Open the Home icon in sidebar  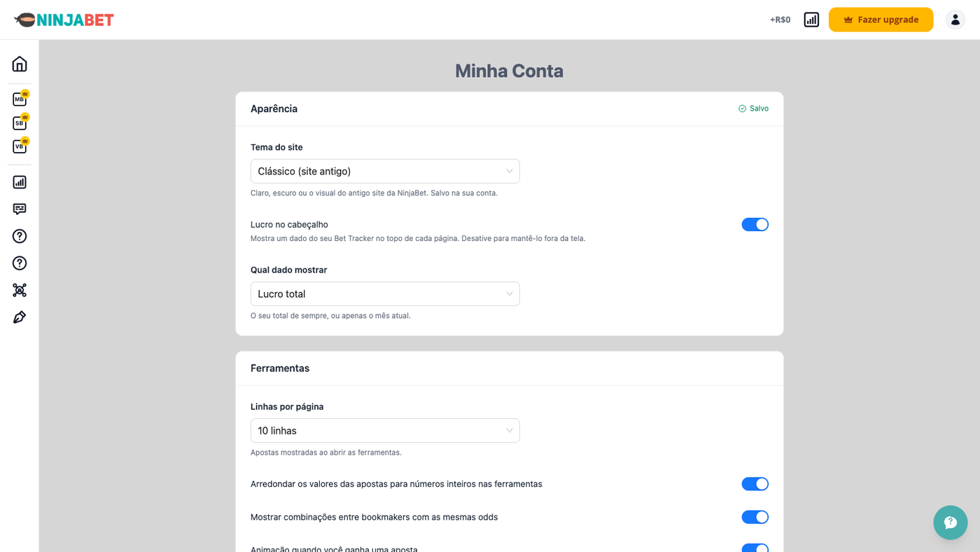pos(20,64)
